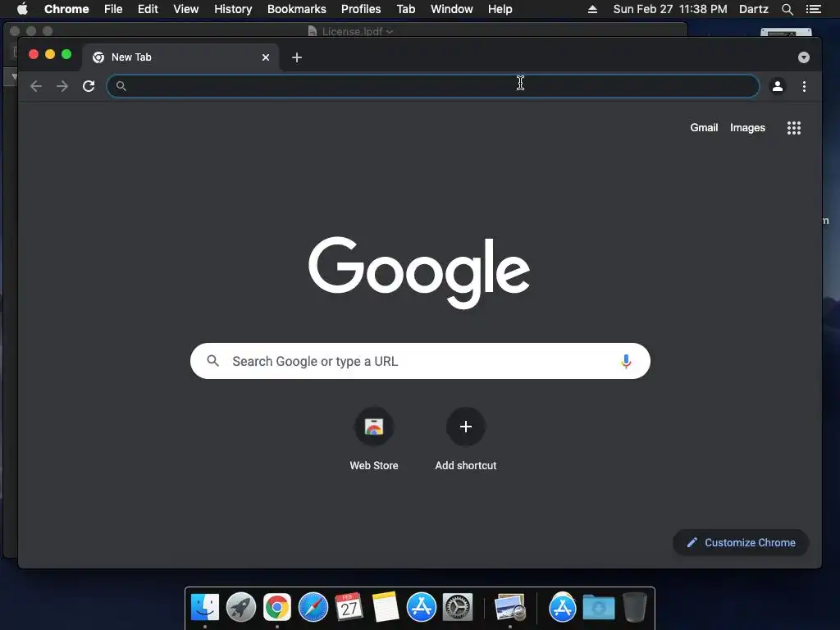Click the Chrome back arrow
The image size is (840, 630).
[36, 86]
